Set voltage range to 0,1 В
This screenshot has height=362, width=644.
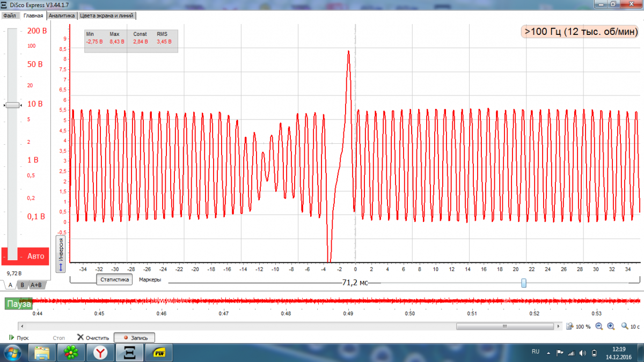click(x=36, y=217)
